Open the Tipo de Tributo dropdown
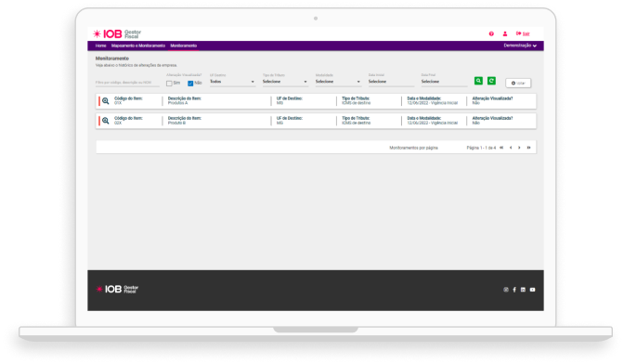Image resolution: width=624 pixels, height=364 pixels. [x=285, y=82]
